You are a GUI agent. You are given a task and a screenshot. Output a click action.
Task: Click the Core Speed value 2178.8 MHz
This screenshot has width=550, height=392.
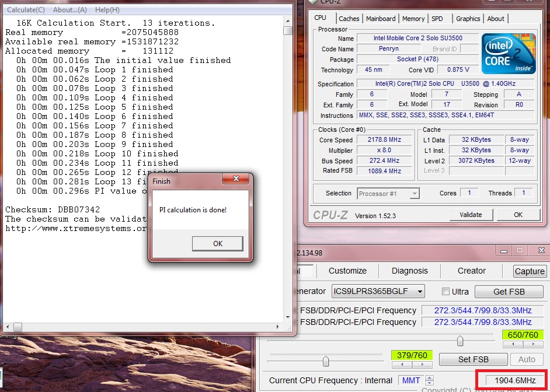(x=384, y=139)
